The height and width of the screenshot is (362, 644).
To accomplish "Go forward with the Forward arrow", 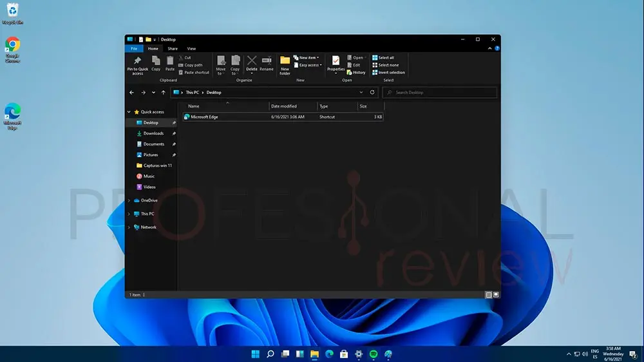I will click(144, 93).
